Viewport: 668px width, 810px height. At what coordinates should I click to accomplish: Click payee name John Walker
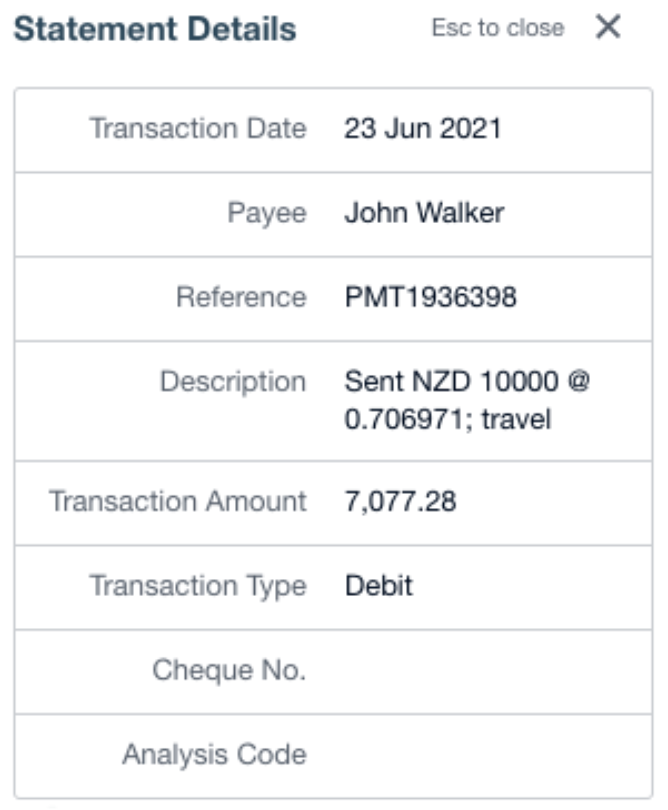pyautogui.click(x=424, y=213)
